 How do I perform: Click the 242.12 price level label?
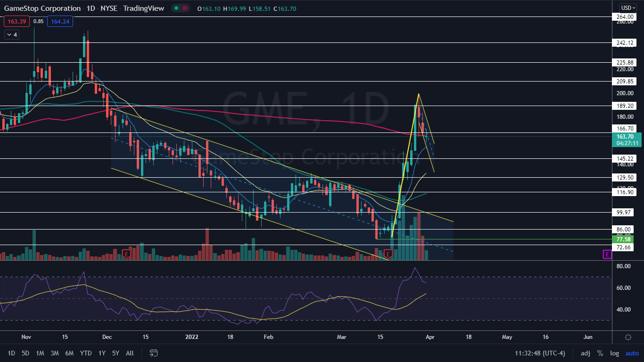pyautogui.click(x=625, y=43)
